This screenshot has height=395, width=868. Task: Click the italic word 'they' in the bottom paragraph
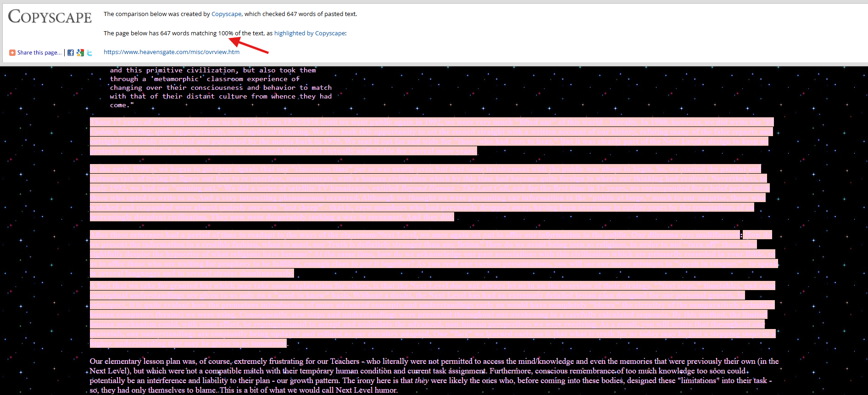pyautogui.click(x=422, y=381)
